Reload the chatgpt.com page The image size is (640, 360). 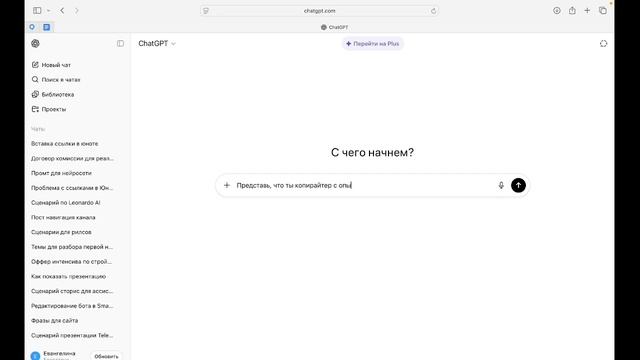[x=433, y=11]
